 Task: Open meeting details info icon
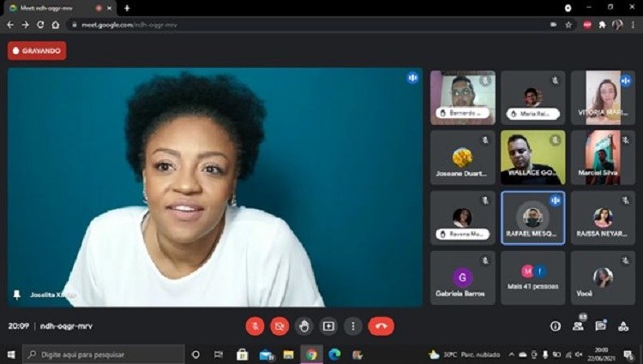[556, 326]
